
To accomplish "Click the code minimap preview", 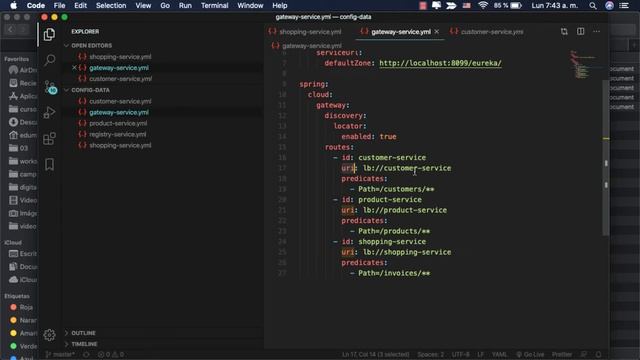I will (x=583, y=64).
